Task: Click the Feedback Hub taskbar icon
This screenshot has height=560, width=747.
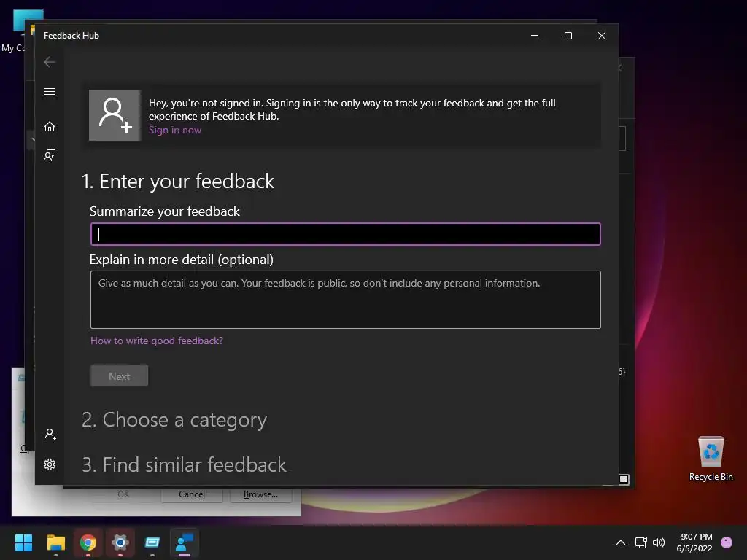Action: tap(185, 542)
